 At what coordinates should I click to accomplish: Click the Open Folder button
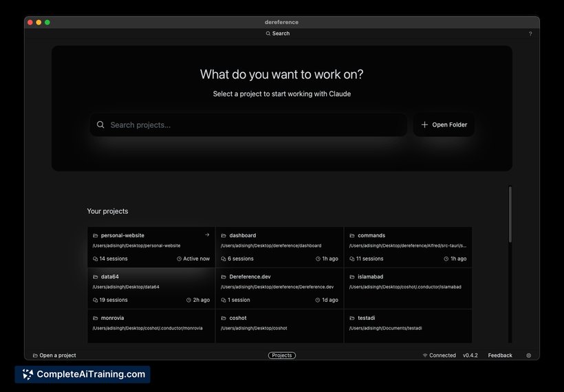pos(444,124)
